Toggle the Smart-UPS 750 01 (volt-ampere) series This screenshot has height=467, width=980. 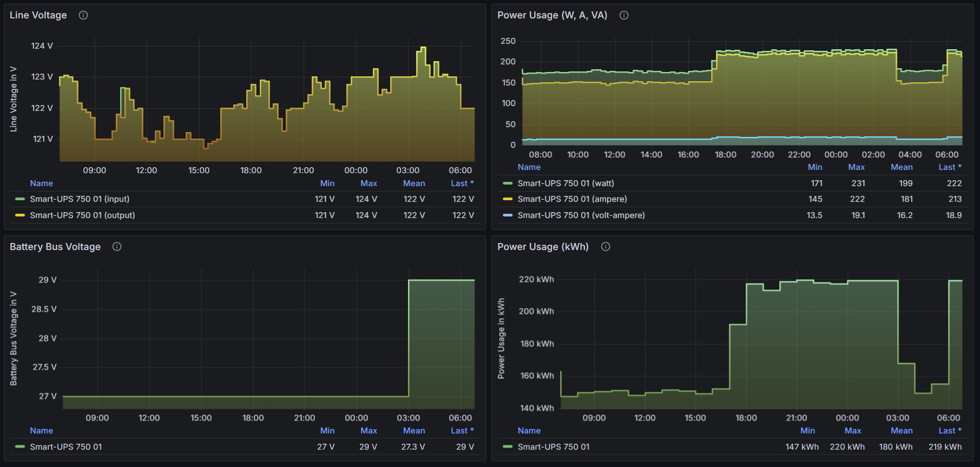(x=581, y=215)
